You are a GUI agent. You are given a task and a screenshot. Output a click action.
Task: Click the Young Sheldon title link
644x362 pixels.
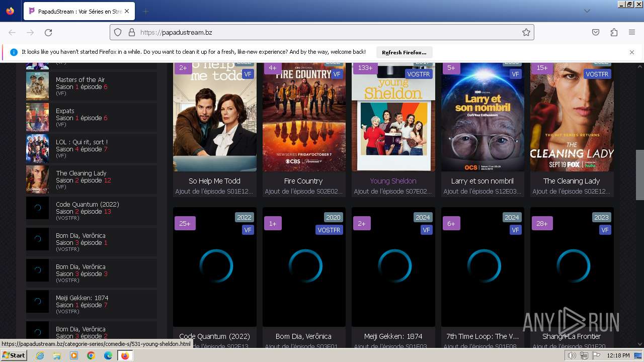(x=393, y=181)
